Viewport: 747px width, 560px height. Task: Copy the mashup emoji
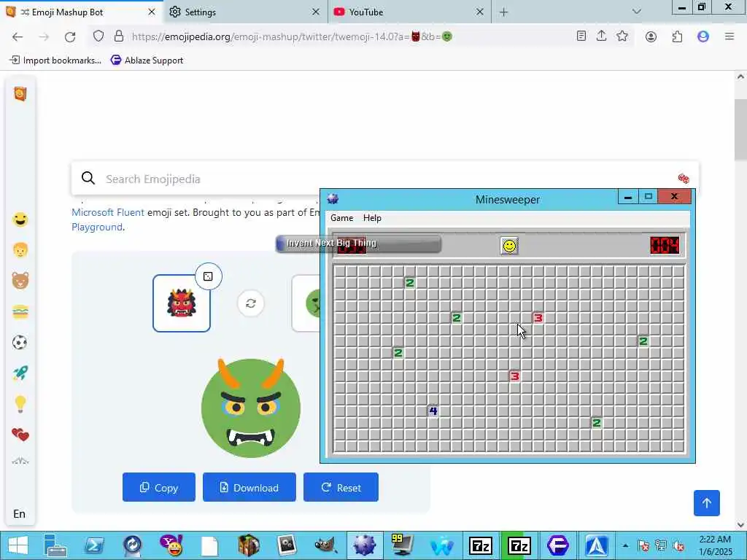click(x=158, y=487)
